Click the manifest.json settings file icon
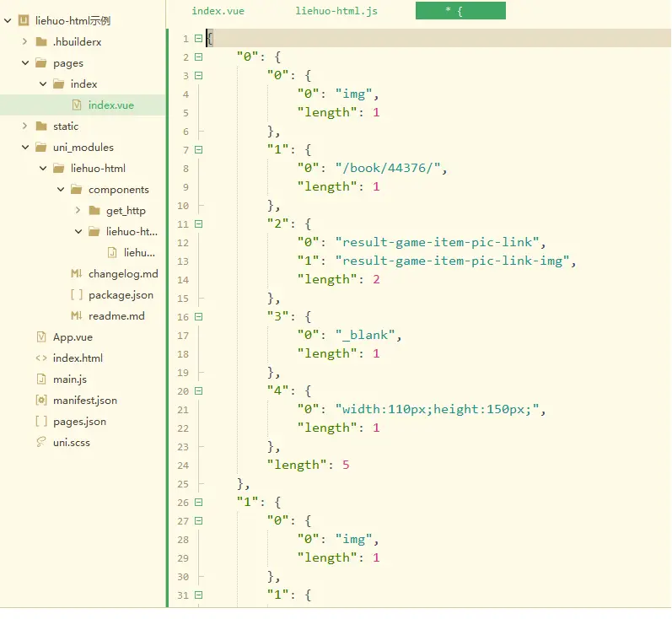 (41, 401)
